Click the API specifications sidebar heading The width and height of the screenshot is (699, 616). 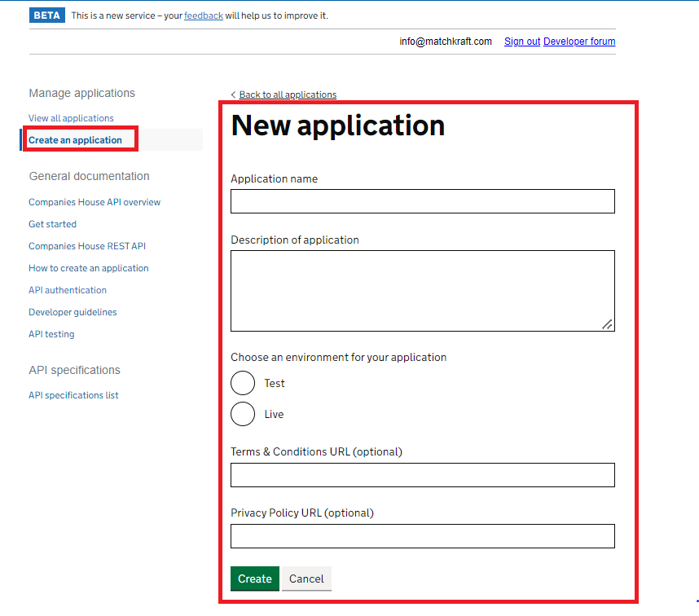tap(74, 370)
